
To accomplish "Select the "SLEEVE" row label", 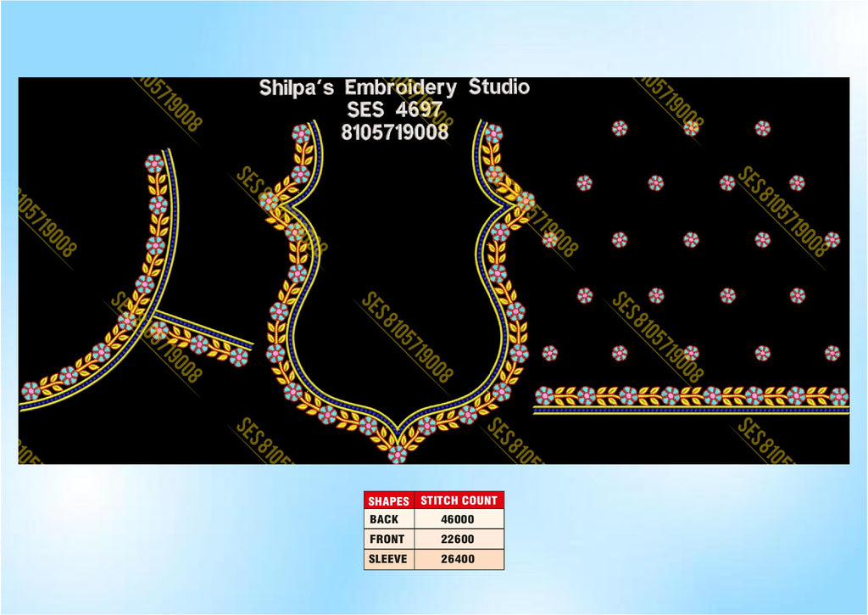I will 388,558.
